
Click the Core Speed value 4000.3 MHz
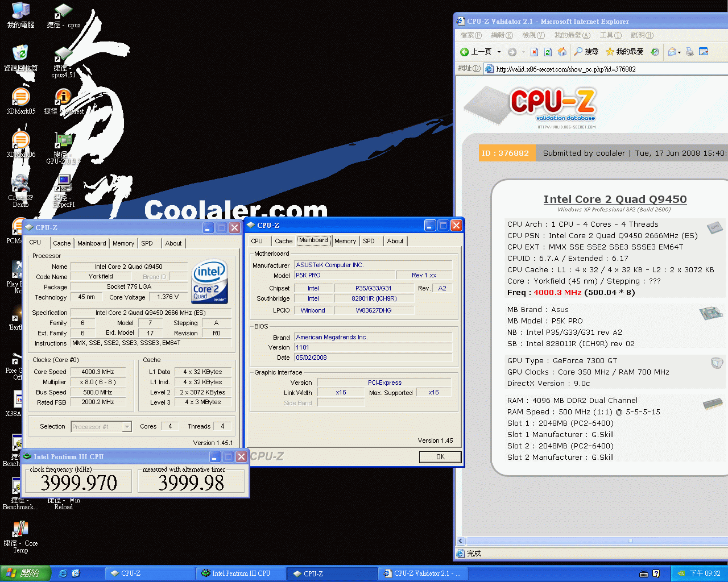pyautogui.click(x=98, y=372)
